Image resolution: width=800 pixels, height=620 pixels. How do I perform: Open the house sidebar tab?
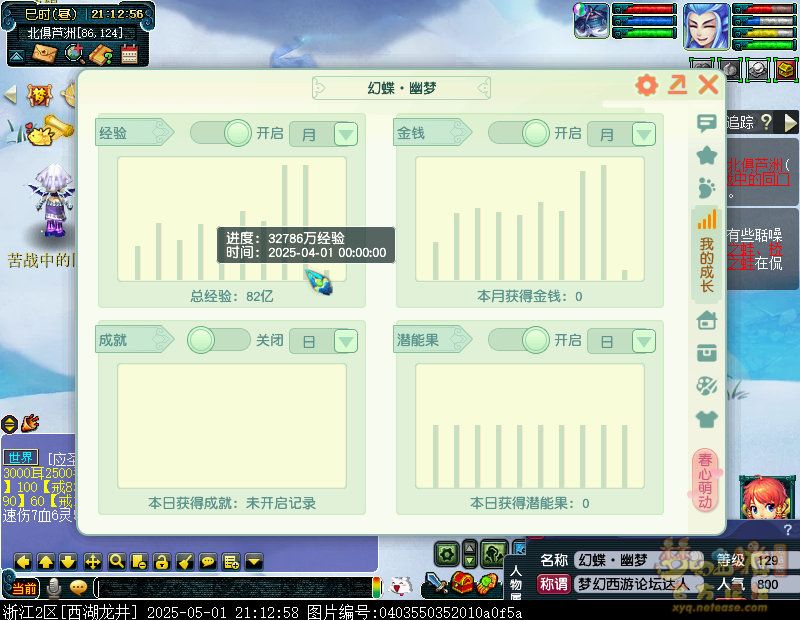707,320
